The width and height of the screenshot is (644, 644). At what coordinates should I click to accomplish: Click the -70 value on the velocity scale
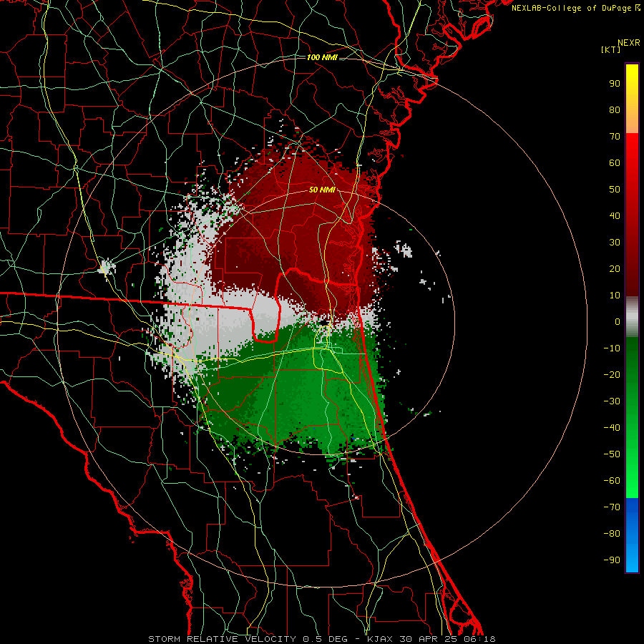click(x=612, y=507)
